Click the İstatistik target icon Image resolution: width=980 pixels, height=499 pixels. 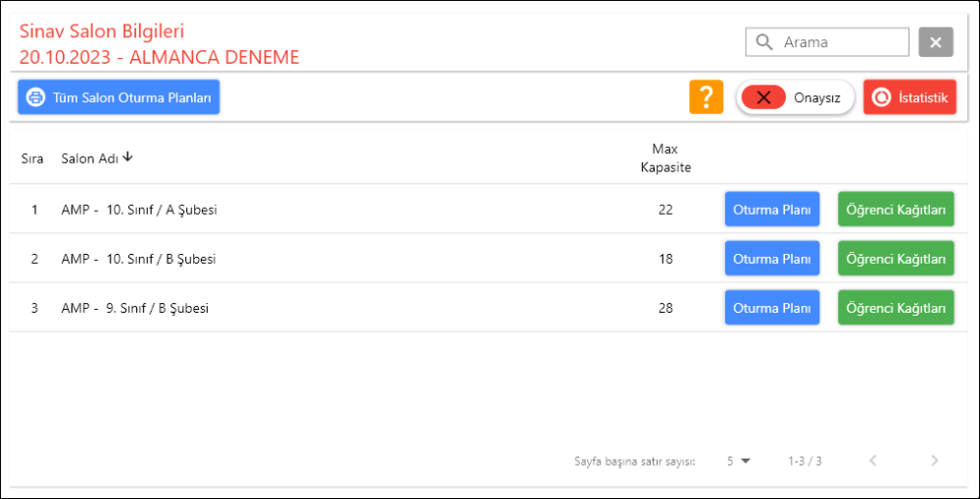(x=882, y=98)
